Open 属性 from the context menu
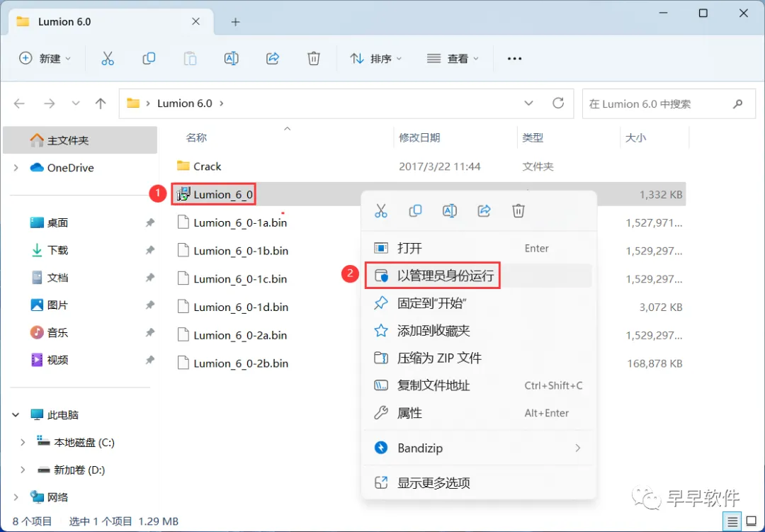The image size is (765, 532). [x=479, y=413]
